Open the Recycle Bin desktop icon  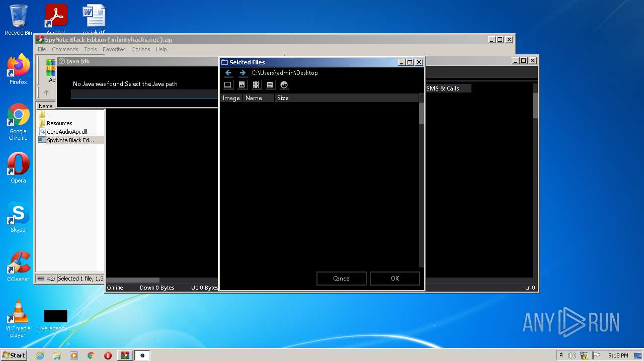click(18, 20)
